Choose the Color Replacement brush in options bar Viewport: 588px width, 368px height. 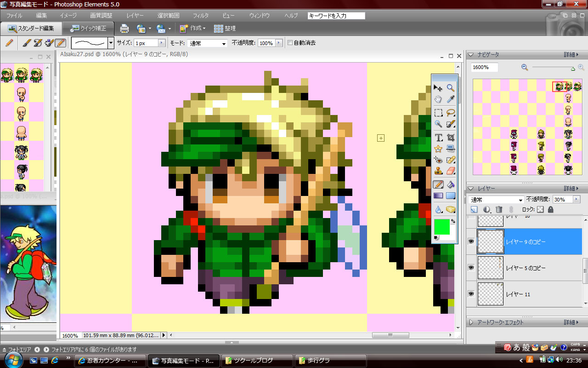(x=49, y=43)
